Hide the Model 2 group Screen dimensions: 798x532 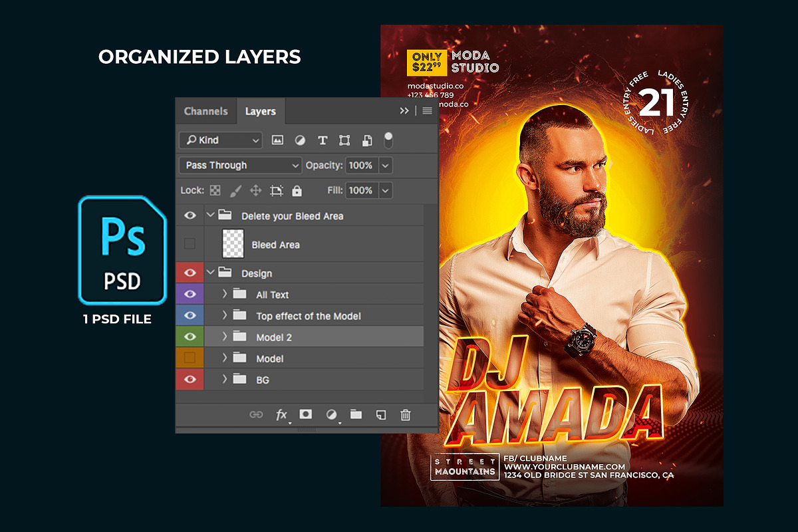coord(190,336)
